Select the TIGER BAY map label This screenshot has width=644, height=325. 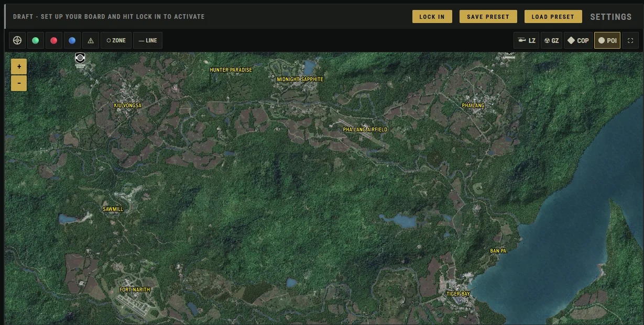coord(458,294)
